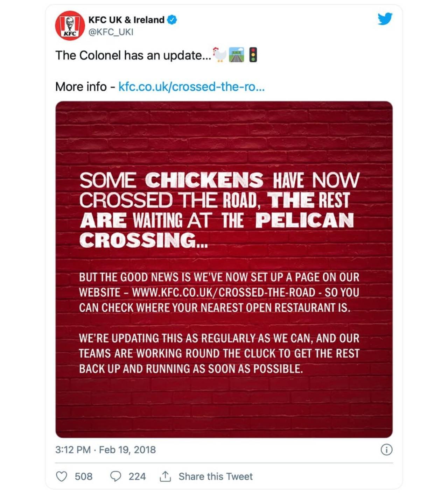Screen dimensions: 448x495
Task: Click the KFC UK & Ireland display name
Action: [x=126, y=20]
